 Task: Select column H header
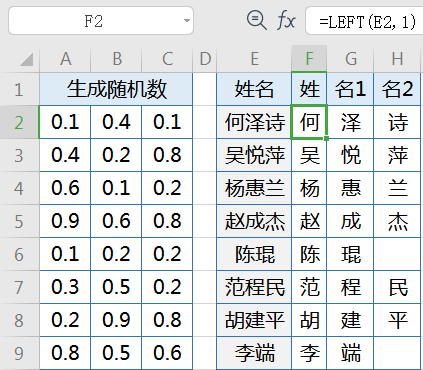coord(397,59)
